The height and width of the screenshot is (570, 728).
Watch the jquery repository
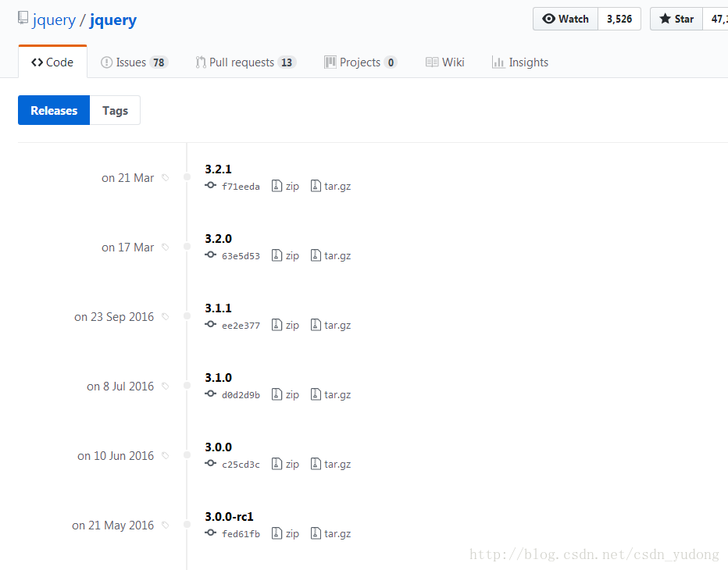(x=566, y=19)
